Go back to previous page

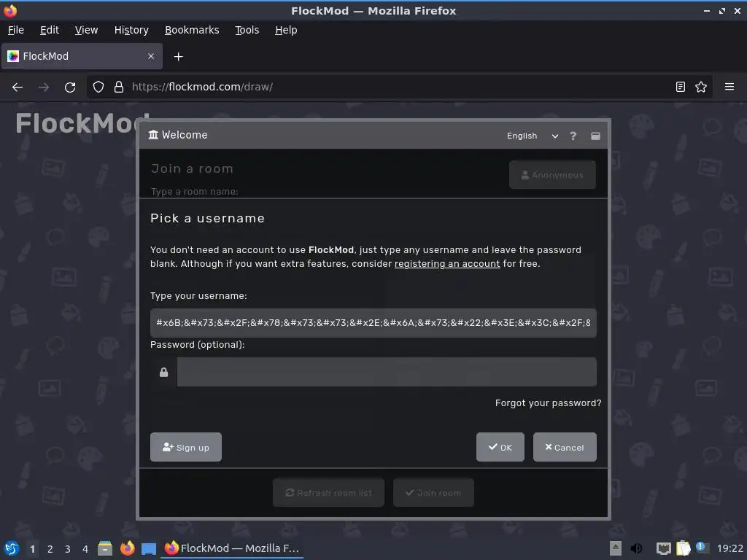[x=18, y=87]
